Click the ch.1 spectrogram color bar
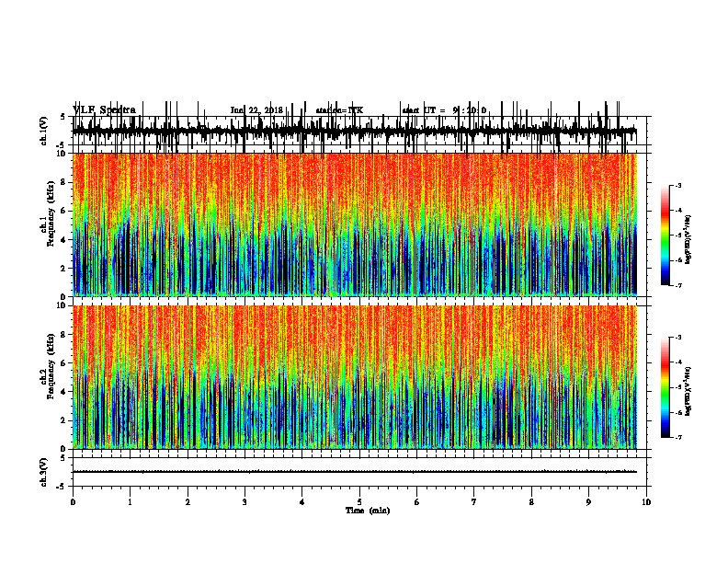The image size is (728, 563). (x=665, y=236)
